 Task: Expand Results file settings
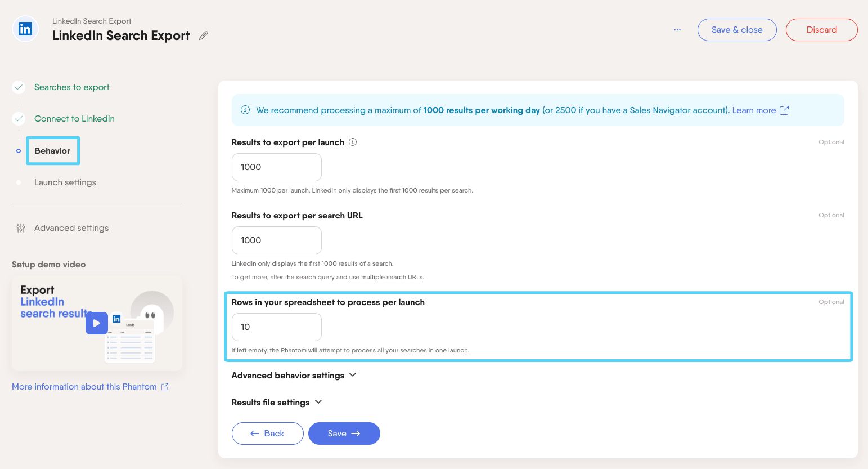(277, 402)
